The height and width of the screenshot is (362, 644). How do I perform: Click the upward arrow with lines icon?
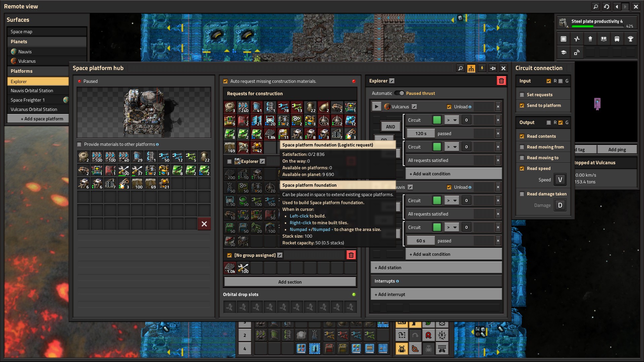click(x=590, y=39)
